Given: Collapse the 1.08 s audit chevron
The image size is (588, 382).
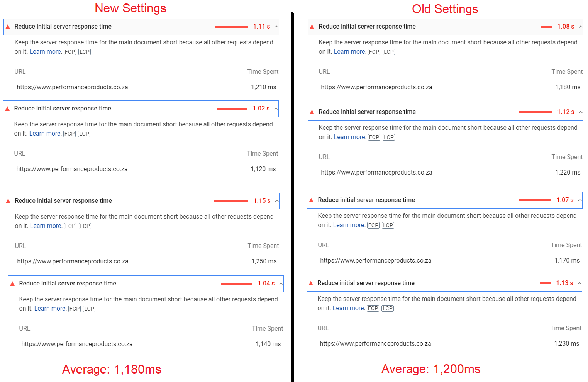Looking at the screenshot, I should coord(580,27).
